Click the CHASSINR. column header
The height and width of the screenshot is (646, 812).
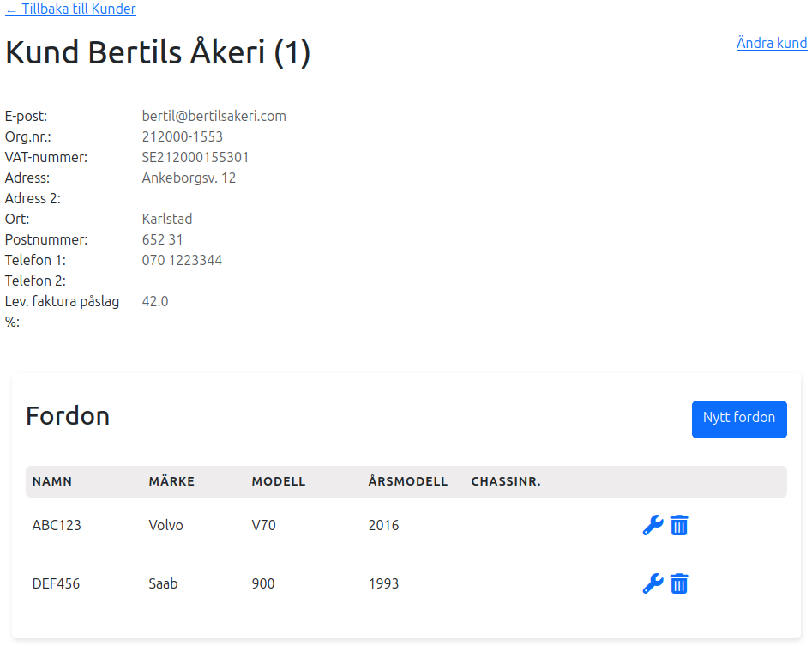point(506,481)
